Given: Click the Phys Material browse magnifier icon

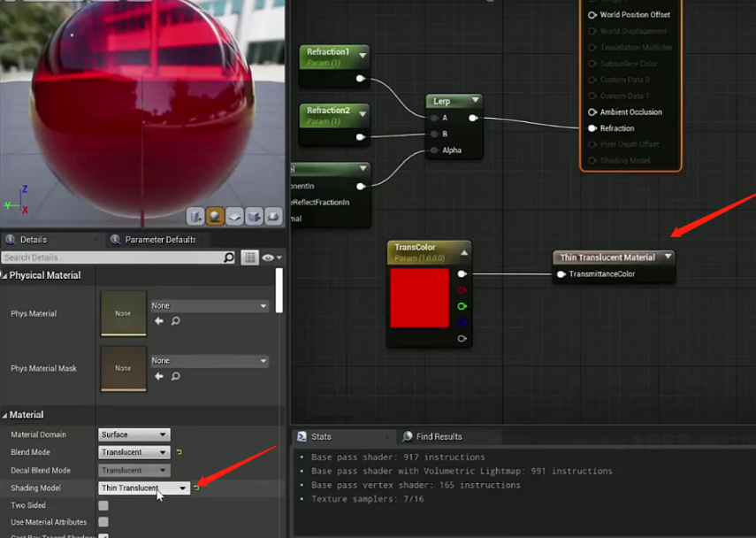Looking at the screenshot, I should [x=175, y=321].
